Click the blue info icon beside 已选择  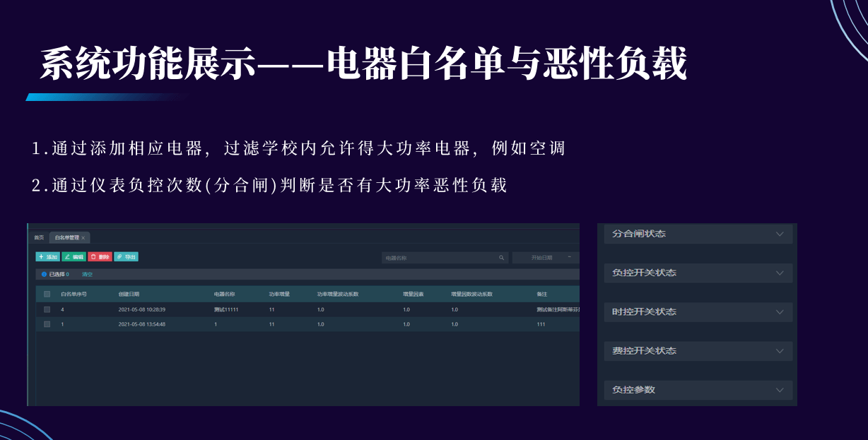44,274
